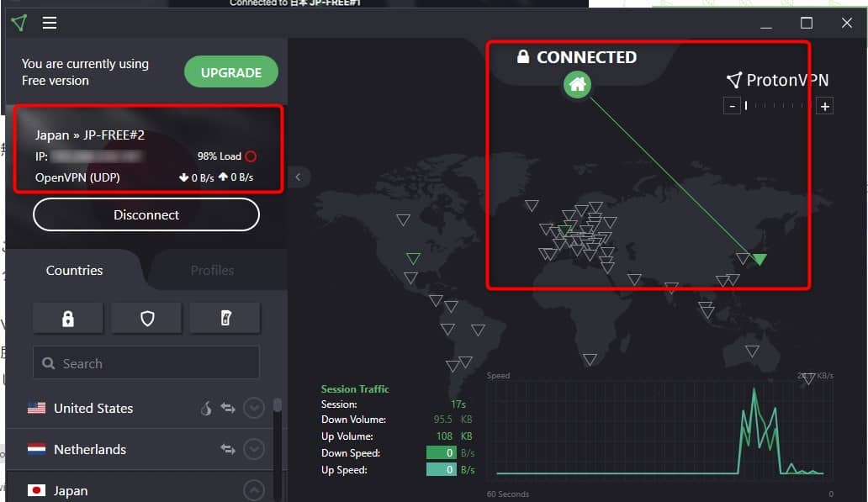Click the magnifier icon in the search box
Image resolution: width=868 pixels, height=502 pixels.
point(49,363)
